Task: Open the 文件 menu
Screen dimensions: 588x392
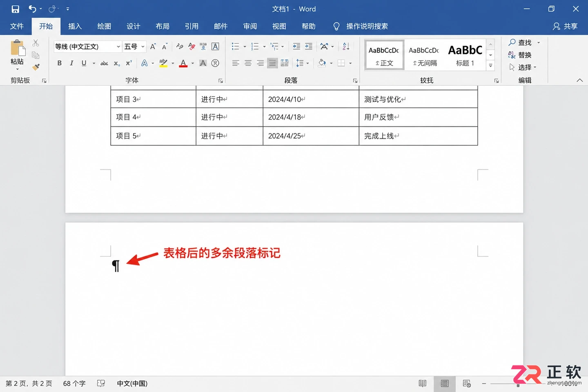Action: point(17,26)
